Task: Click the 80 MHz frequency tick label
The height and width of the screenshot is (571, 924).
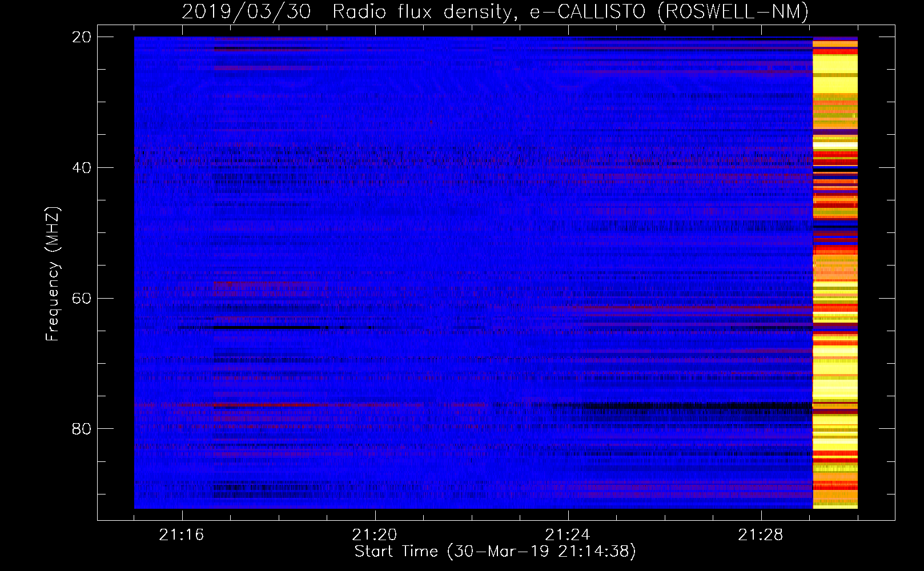Action: (82, 428)
